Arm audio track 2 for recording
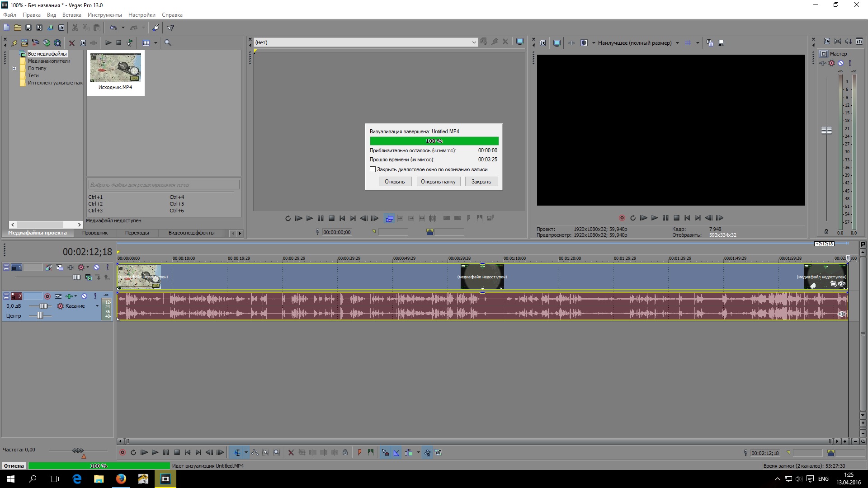Viewport: 868px width, 488px height. click(x=47, y=296)
